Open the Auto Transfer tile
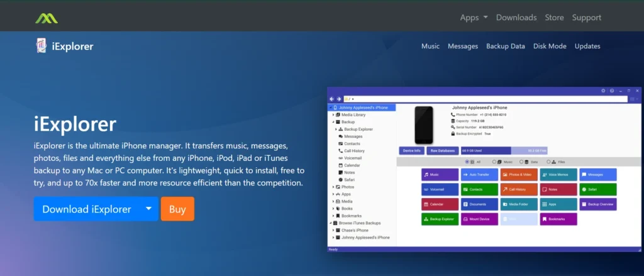 [479, 175]
